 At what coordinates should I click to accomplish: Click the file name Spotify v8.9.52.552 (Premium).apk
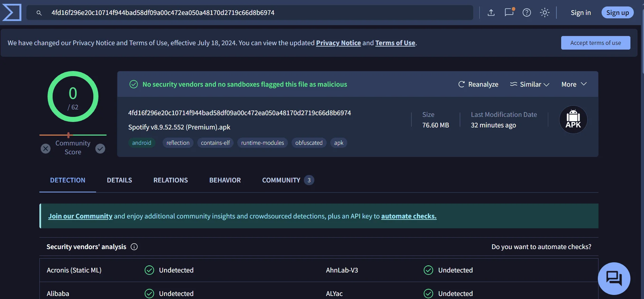[179, 127]
